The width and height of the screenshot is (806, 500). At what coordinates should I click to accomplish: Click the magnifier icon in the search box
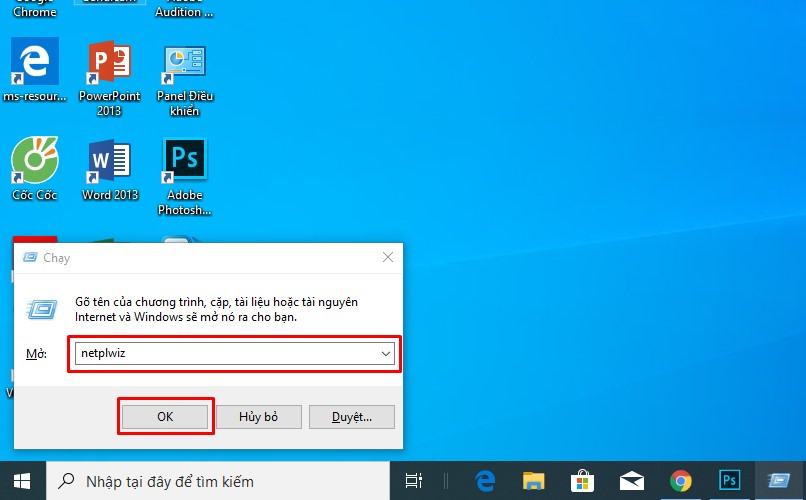tap(66, 481)
